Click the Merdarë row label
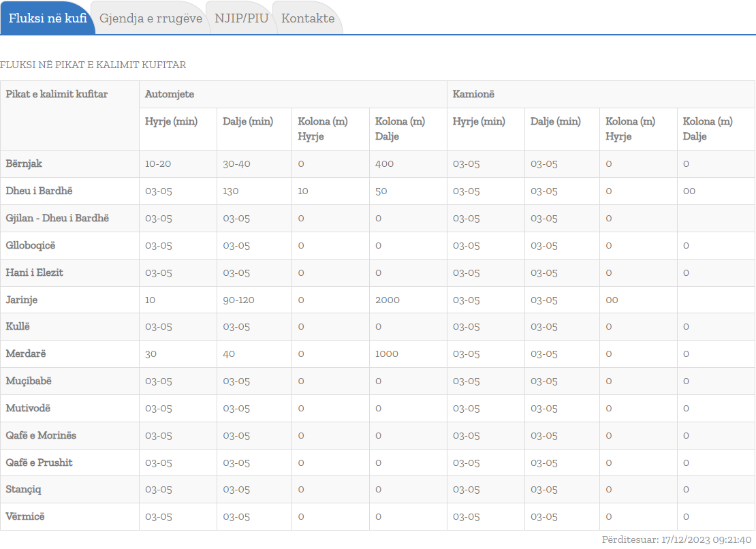The image size is (756, 549). [26, 354]
